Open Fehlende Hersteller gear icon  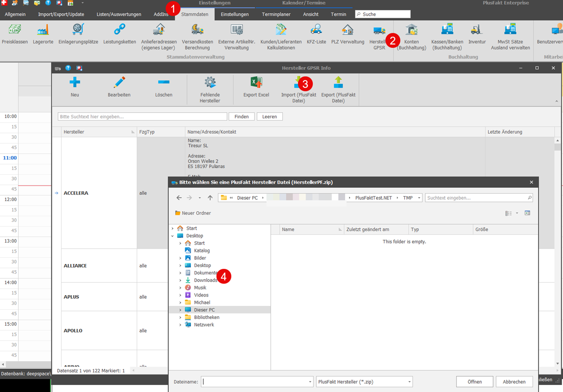tap(210, 90)
